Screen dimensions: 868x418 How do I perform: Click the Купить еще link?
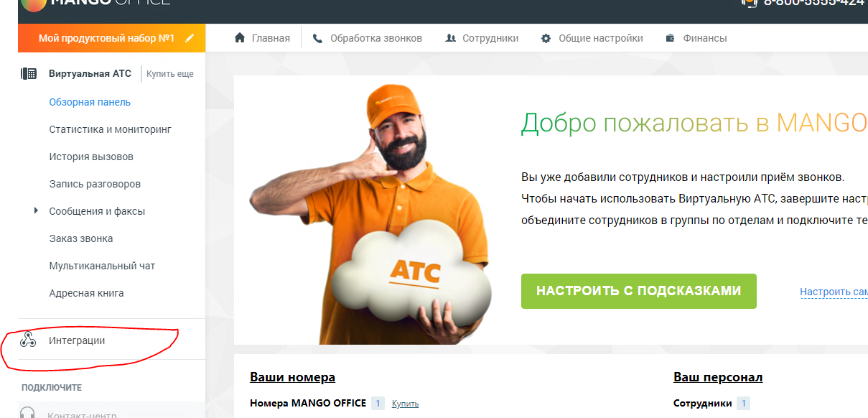[170, 73]
